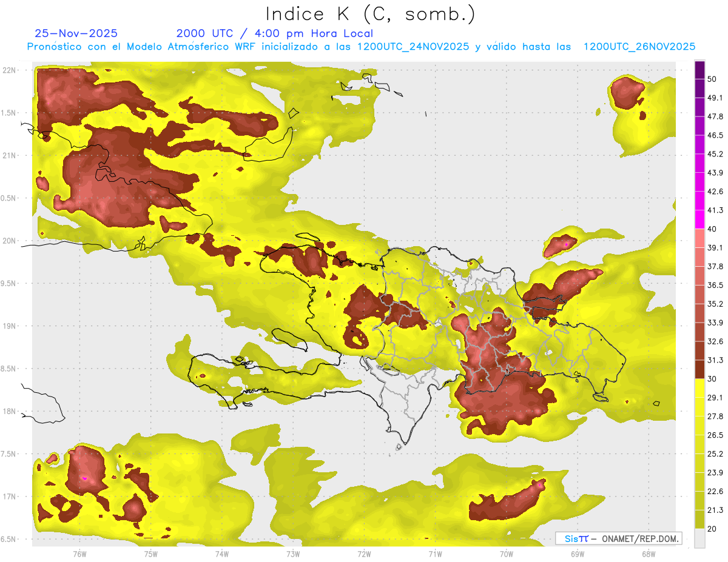This screenshot has height=562, width=728.
Task: Click the latitude axis label "18N"
Action: 8,411
